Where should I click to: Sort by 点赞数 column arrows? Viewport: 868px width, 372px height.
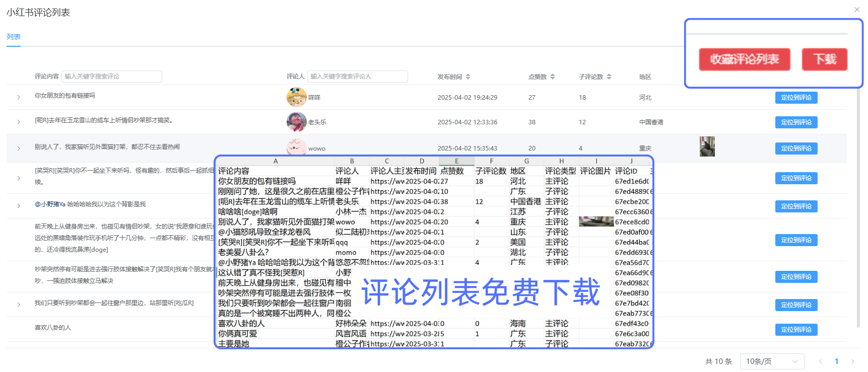[x=553, y=77]
